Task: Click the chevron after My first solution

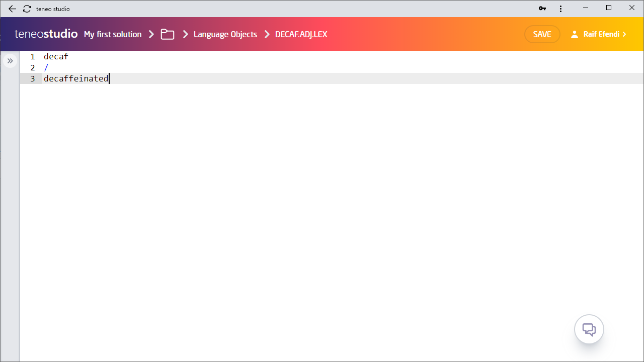Action: (x=151, y=34)
